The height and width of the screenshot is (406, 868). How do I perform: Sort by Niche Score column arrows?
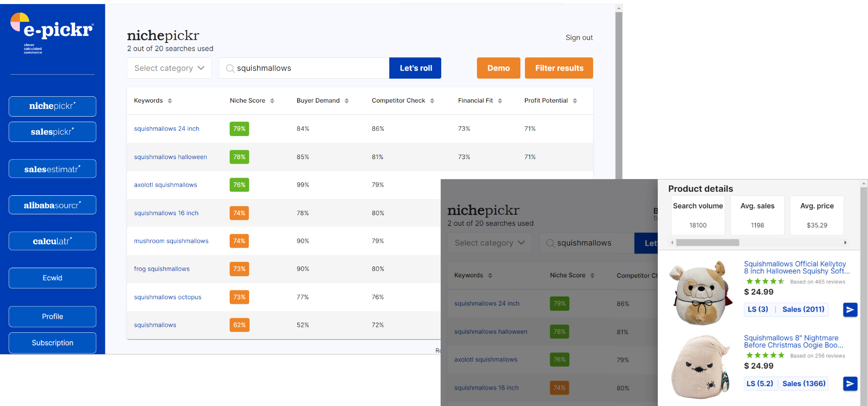click(272, 101)
